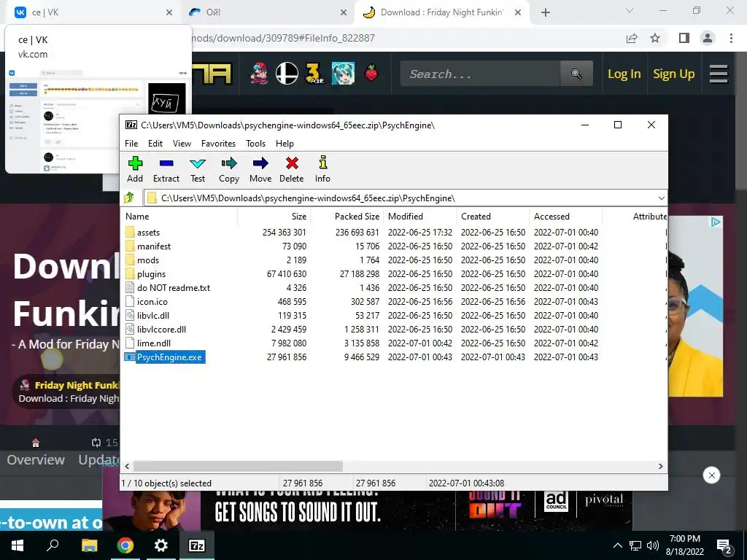Open the Sonic 3 A.I.R. game icon
The width and height of the screenshot is (747, 560).
pyautogui.click(x=315, y=74)
